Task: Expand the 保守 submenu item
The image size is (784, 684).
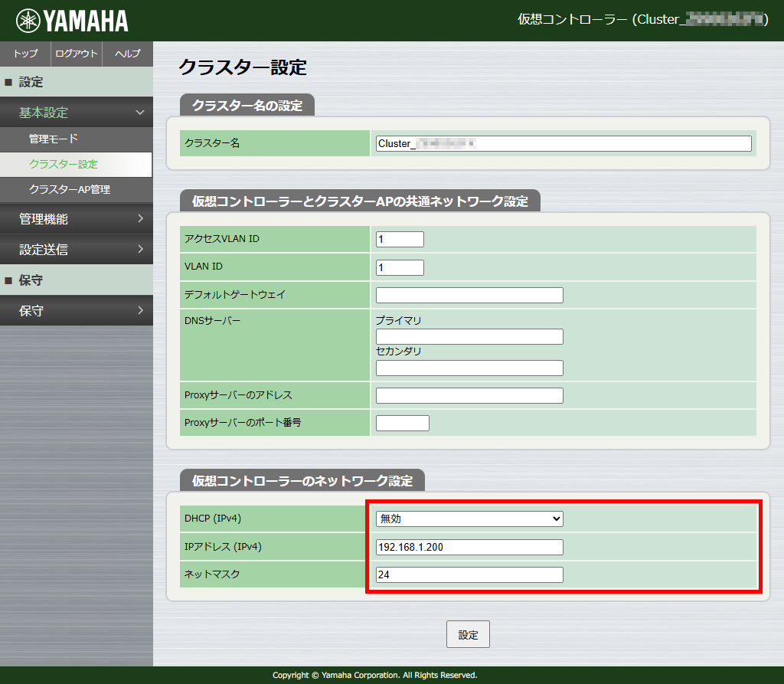Action: tap(77, 311)
